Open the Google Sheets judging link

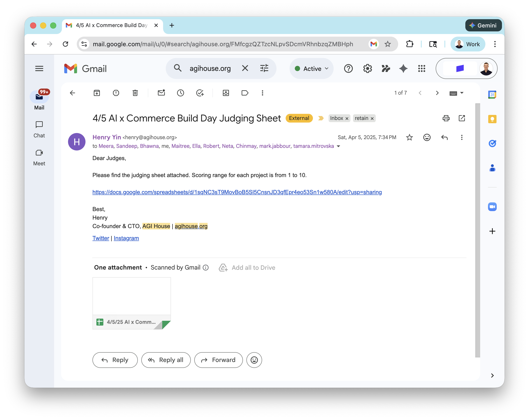pos(237,192)
